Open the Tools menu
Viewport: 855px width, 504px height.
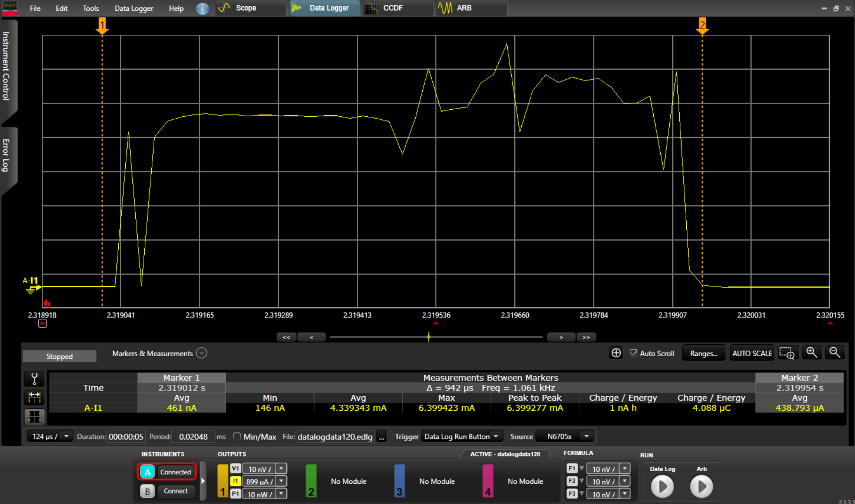click(90, 8)
